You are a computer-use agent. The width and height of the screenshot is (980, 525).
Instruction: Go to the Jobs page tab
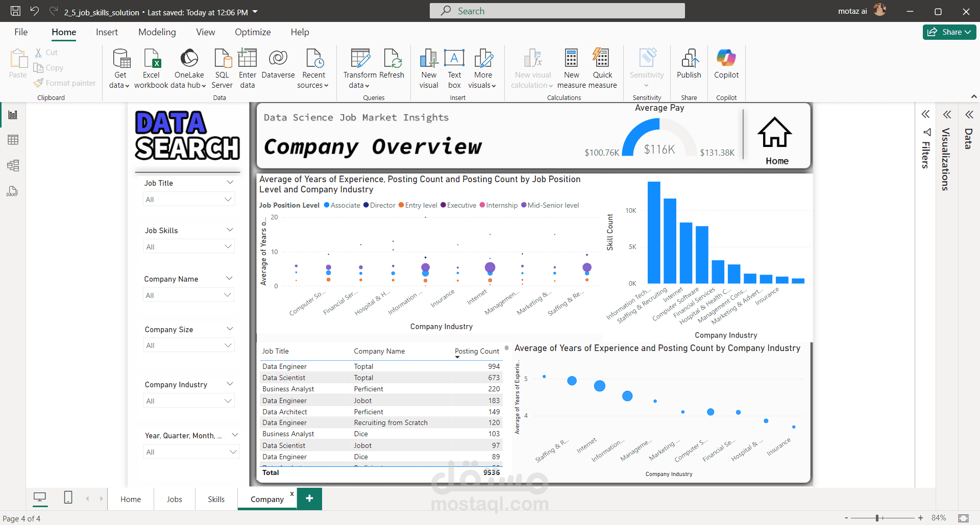coord(175,499)
